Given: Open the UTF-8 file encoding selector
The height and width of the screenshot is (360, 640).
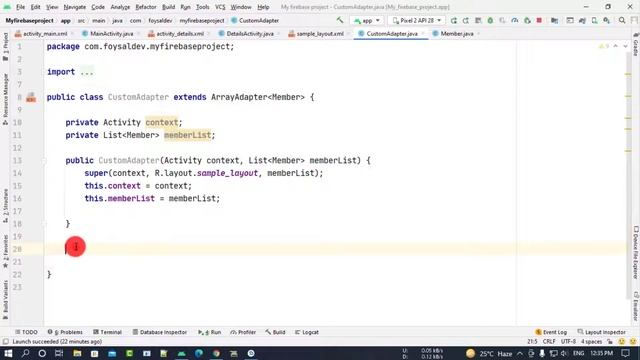Looking at the screenshot, I should pyautogui.click(x=568, y=342).
